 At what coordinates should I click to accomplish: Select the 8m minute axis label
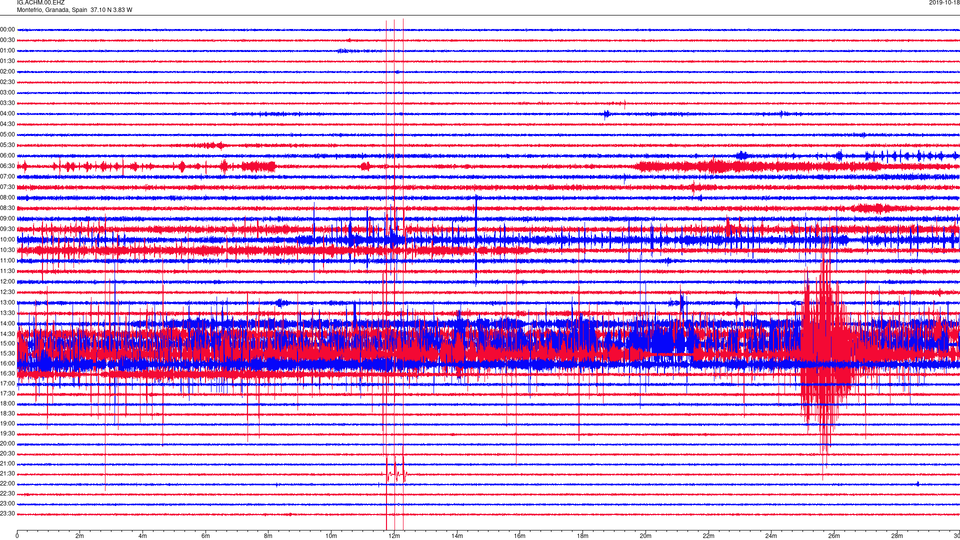tap(268, 536)
